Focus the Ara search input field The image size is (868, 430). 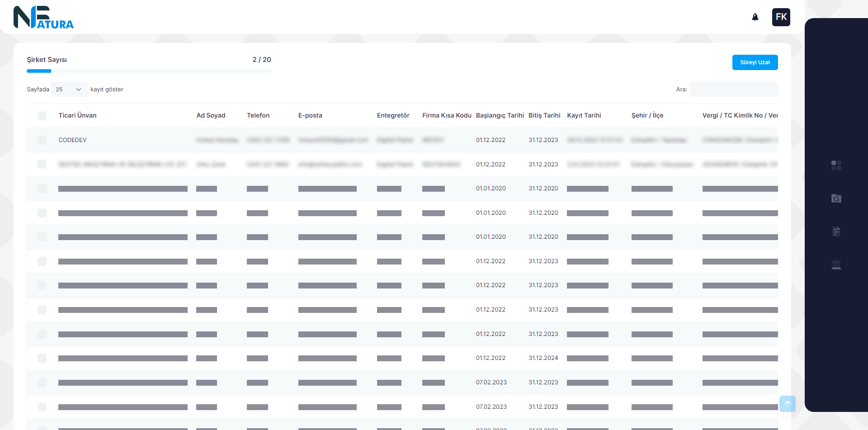tap(733, 90)
